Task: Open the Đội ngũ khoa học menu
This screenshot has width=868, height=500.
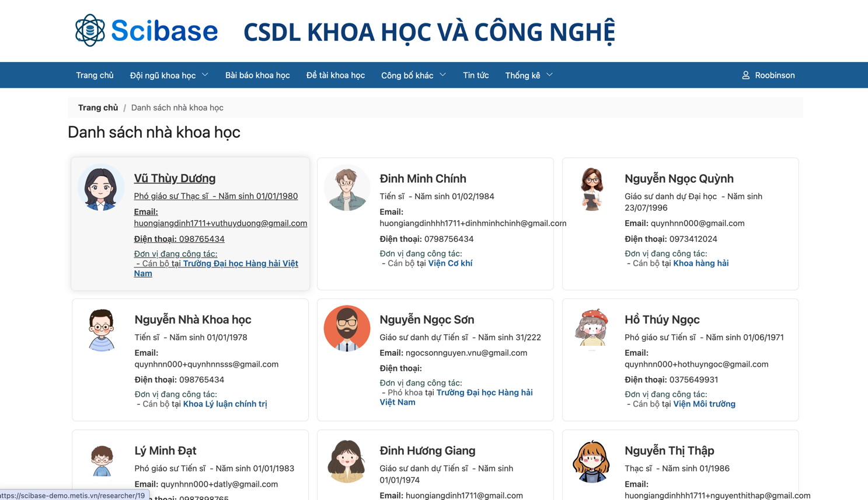Action: 163,75
